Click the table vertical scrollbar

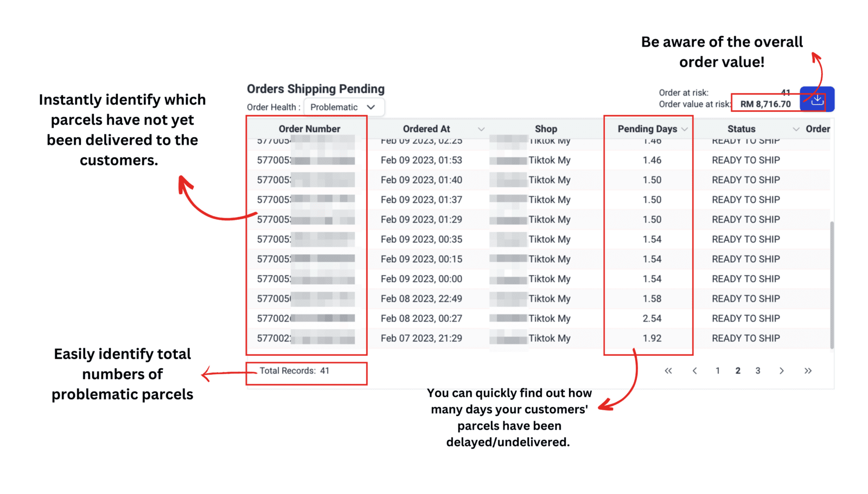click(832, 285)
